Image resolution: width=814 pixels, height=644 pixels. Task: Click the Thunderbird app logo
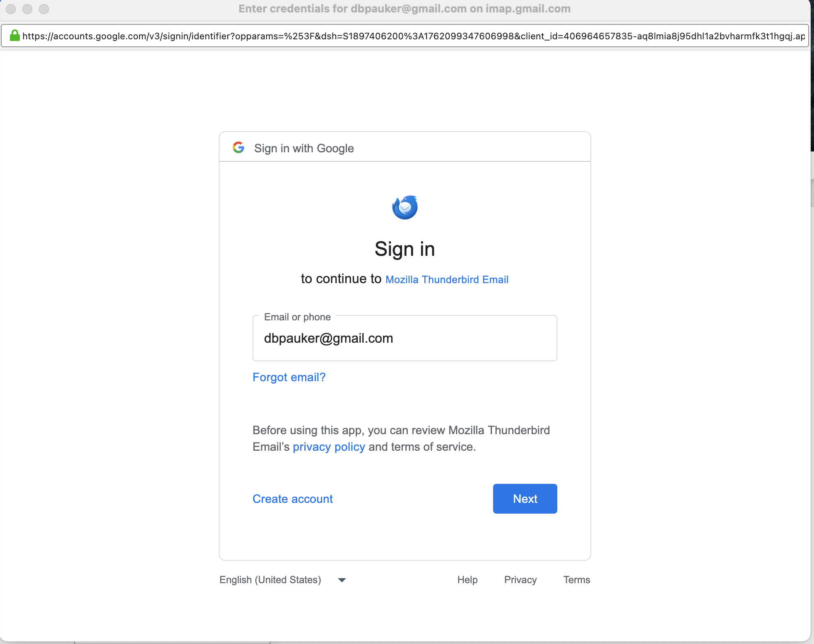pyautogui.click(x=405, y=207)
